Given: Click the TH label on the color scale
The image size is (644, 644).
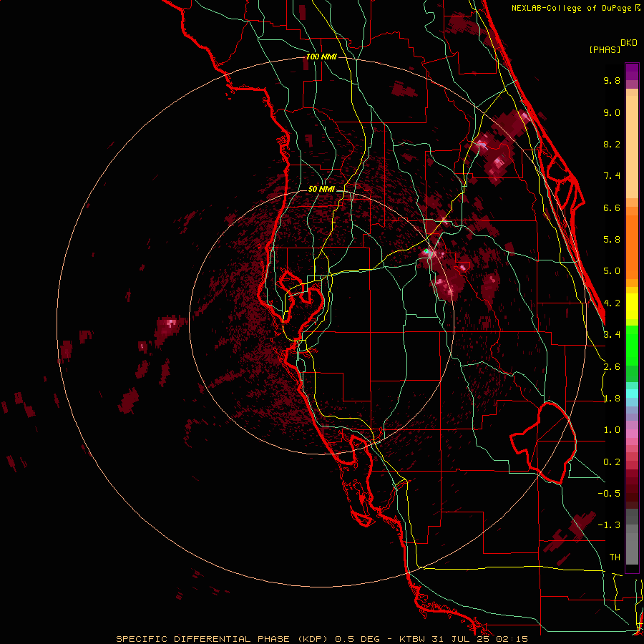Looking at the screenshot, I should coord(615,557).
